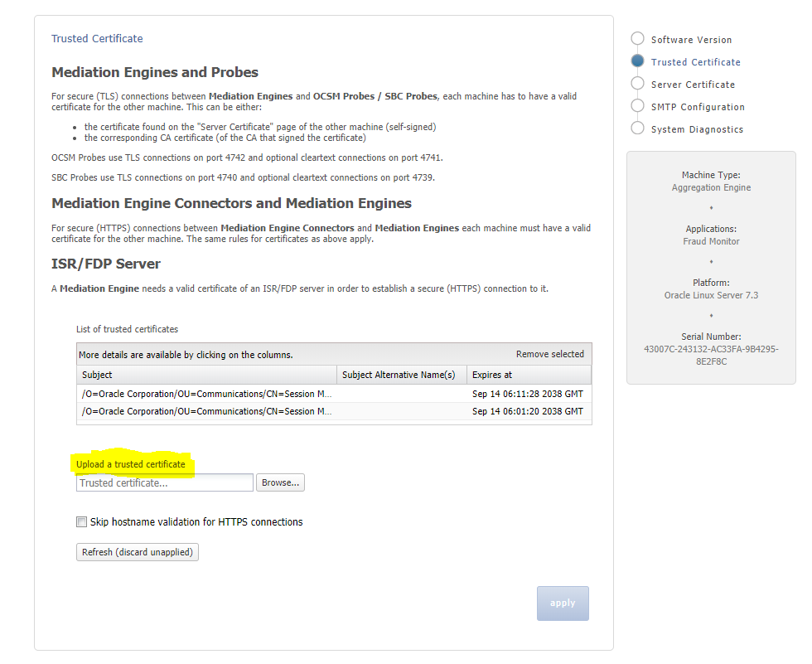812x664 pixels.
Task: Select the Trusted Certificate step indicator
Action: pyautogui.click(x=637, y=61)
